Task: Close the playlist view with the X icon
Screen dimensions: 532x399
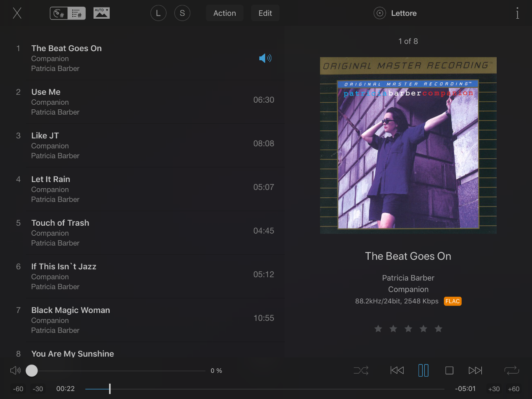Action: [x=17, y=13]
